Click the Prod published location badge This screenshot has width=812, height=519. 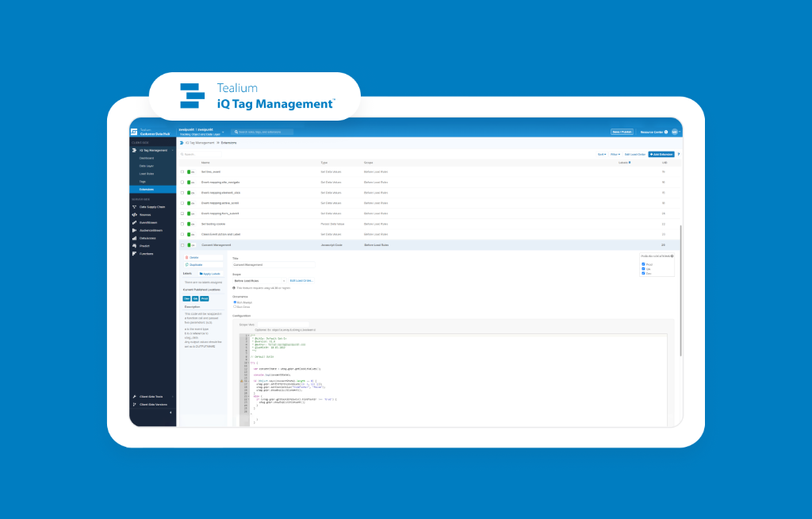205,298
